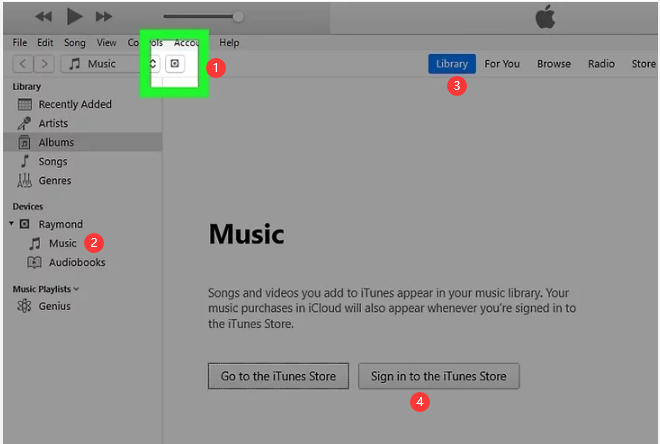Select Artists in the Library sidebar
Image resolution: width=660 pixels, height=444 pixels.
[x=82, y=123]
